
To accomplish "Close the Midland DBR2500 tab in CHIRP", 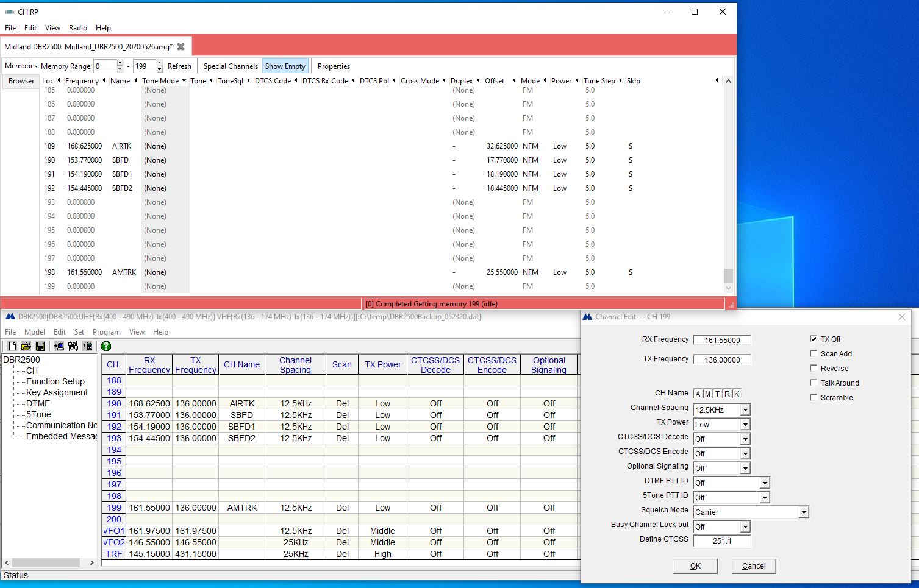I will pos(181,46).
